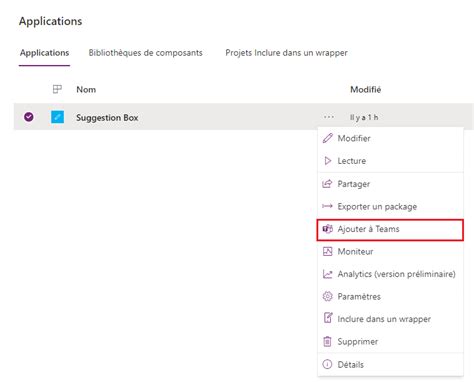474x382 pixels.
Task: Click the blue Suggestion Box app icon
Action: (57, 117)
